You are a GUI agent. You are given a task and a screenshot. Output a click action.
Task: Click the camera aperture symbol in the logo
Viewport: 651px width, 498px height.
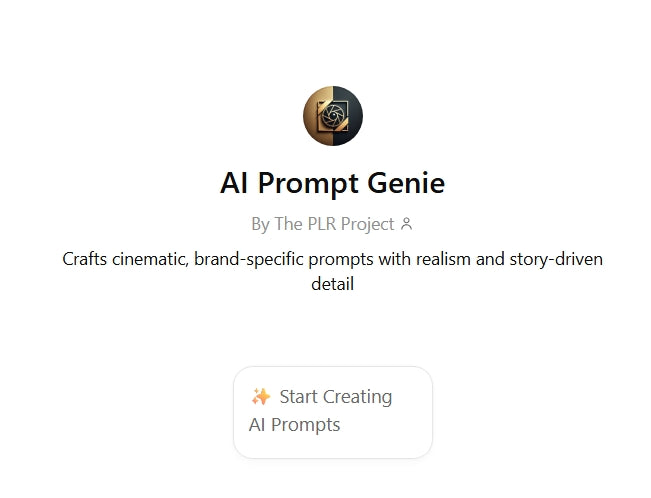coord(333,116)
